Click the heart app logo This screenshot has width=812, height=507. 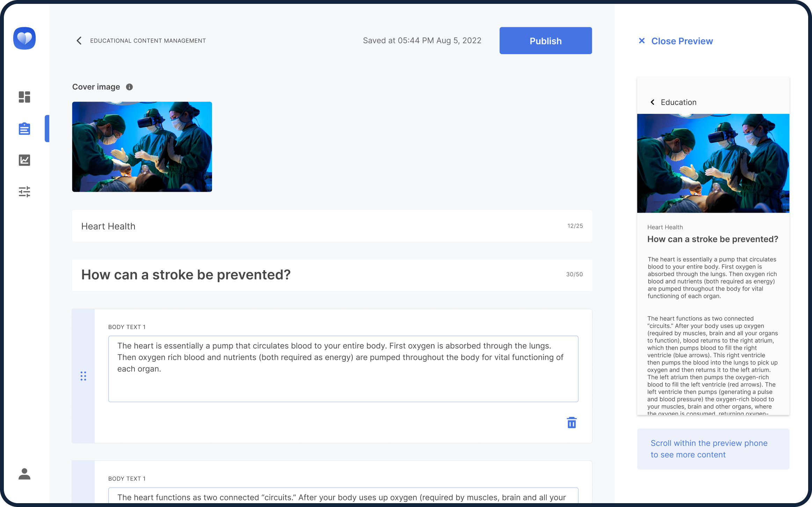(x=24, y=38)
